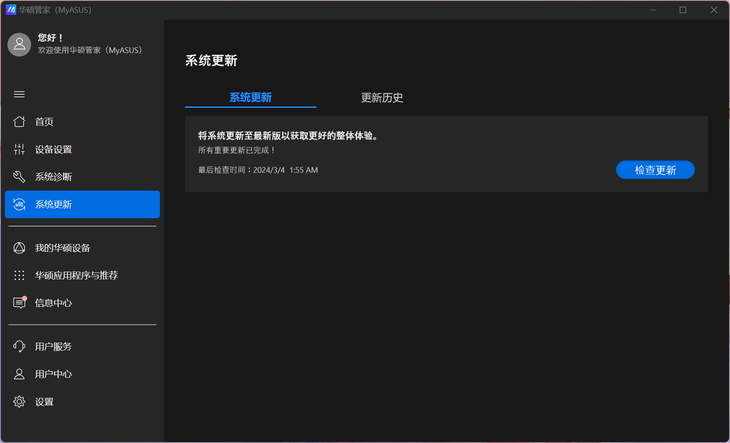Click the 最后检查时间 2024/3/4 timestamp
This screenshot has width=730, height=443.
(258, 170)
